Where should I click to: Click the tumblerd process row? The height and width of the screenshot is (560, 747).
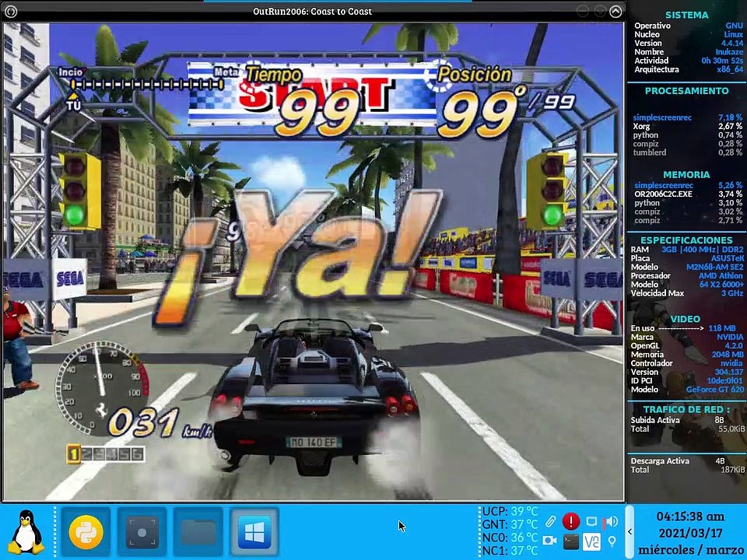tap(687, 152)
